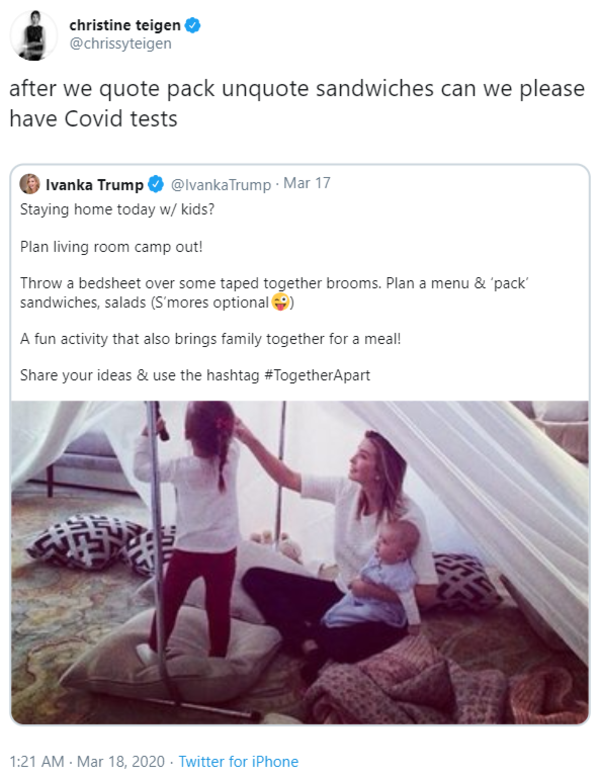This screenshot has width=600, height=776.
Task: Open Ivanka Trump name in quoted tweet
Action: (94, 185)
